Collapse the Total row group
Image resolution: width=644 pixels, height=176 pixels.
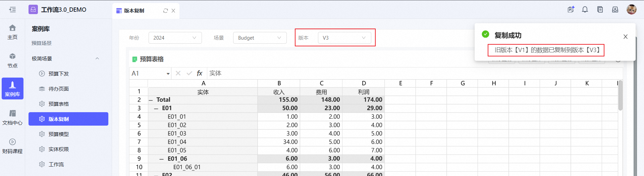[151, 100]
